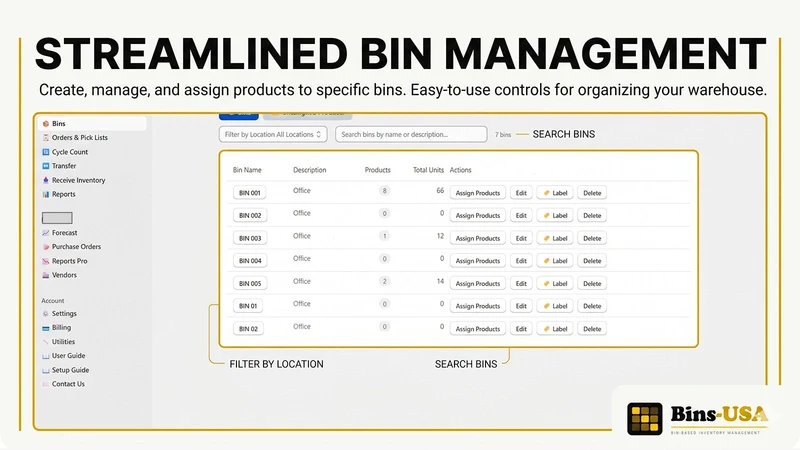Open Purchase Orders icon
Viewport: 800px width, 450px height.
coord(45,246)
